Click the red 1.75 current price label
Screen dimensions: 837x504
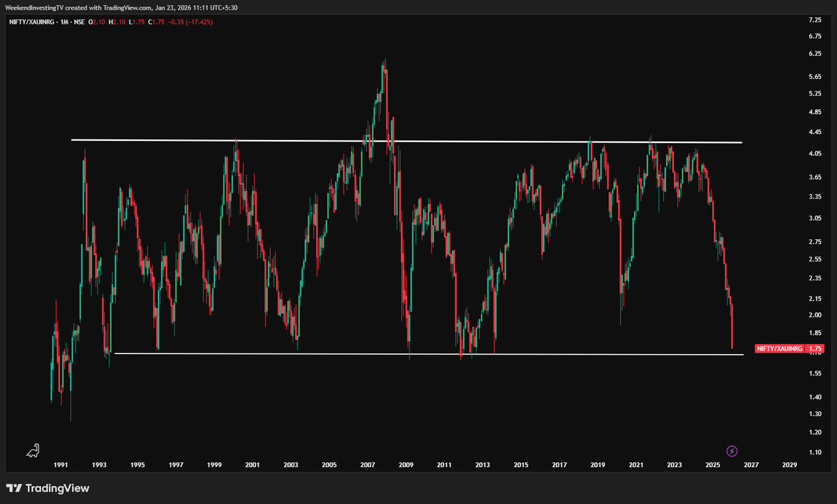(815, 347)
